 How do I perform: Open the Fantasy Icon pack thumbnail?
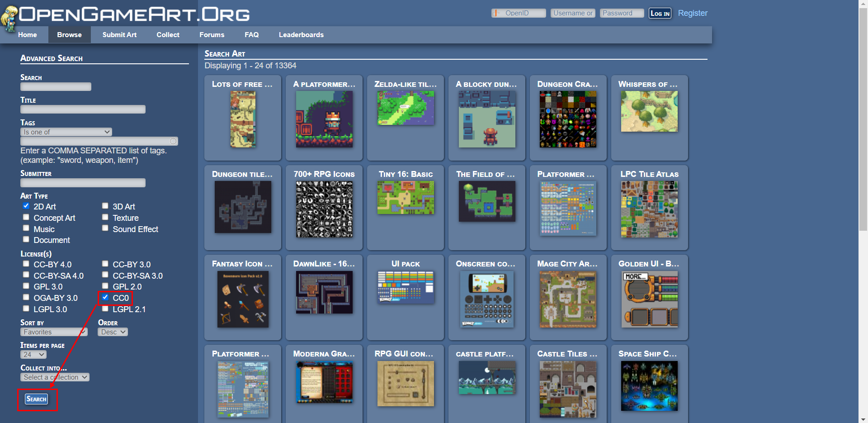point(243,299)
